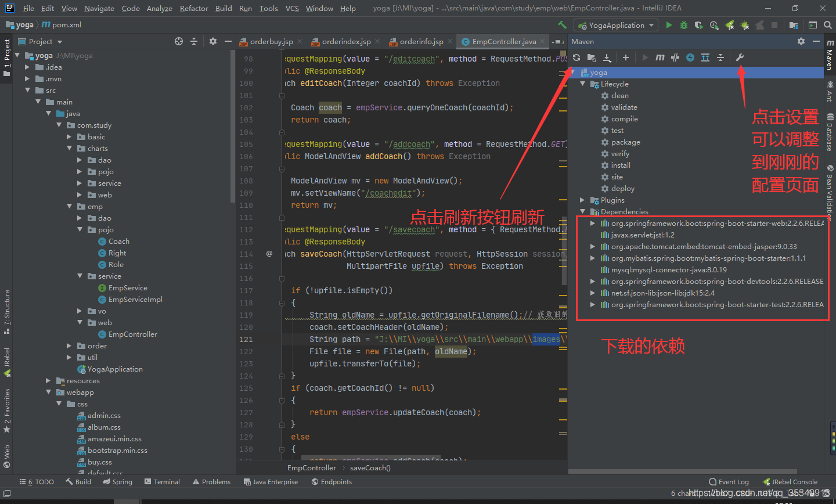
Task: Click Execute Maven Goal 'm' icon
Action: point(660,57)
